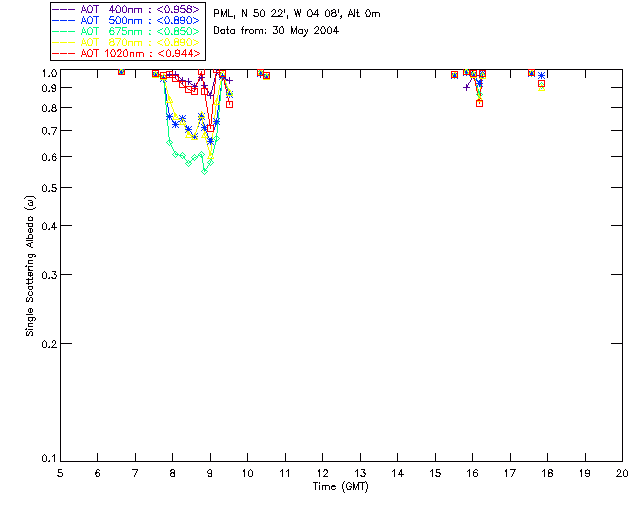The width and height of the screenshot is (640, 512).
Task: Click the y-axis tick label '0.8'
Action: point(49,108)
